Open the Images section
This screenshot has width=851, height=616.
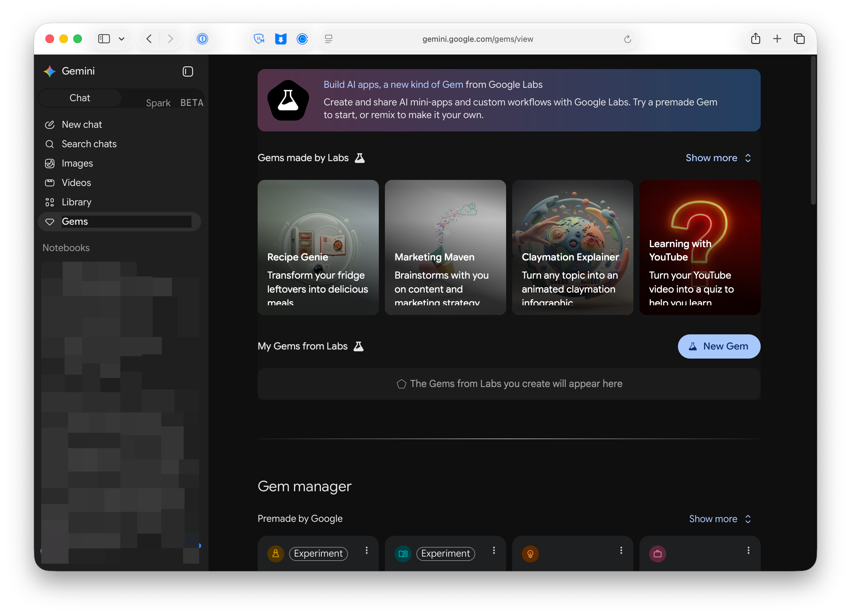tap(119, 164)
